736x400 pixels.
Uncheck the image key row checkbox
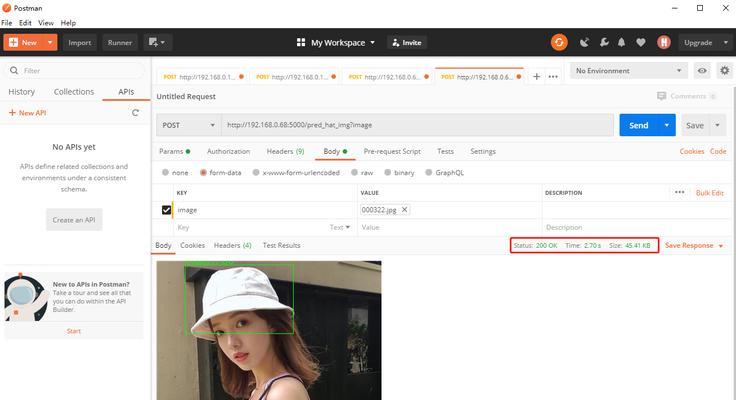pos(166,210)
